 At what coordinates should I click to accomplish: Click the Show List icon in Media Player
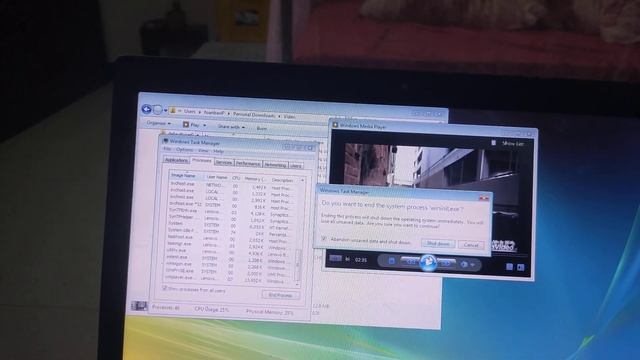pos(493,142)
